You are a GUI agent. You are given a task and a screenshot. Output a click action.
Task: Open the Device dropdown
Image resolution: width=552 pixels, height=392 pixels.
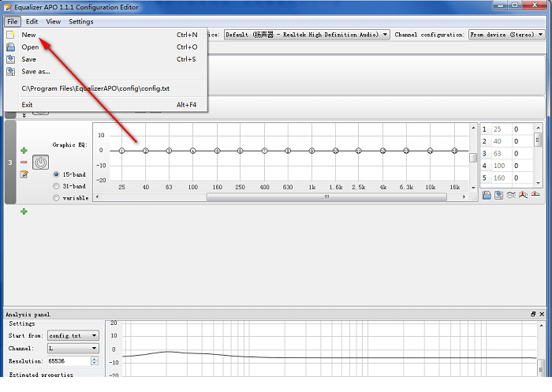(x=307, y=35)
